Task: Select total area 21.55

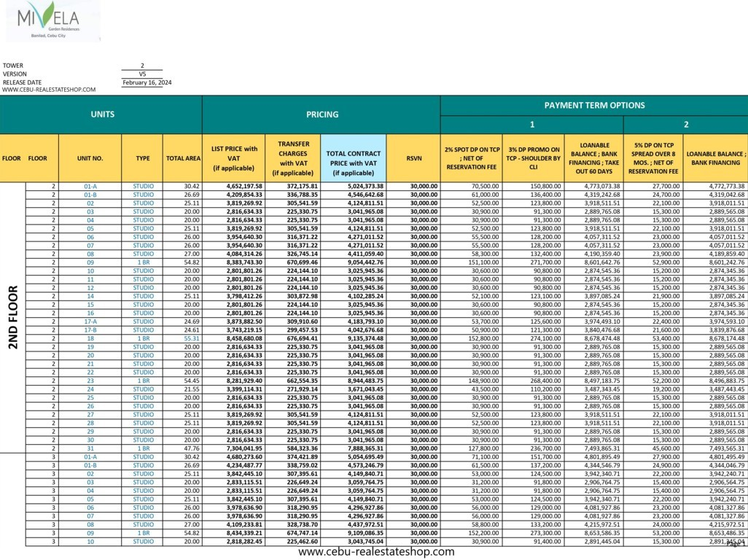Action: point(192,389)
